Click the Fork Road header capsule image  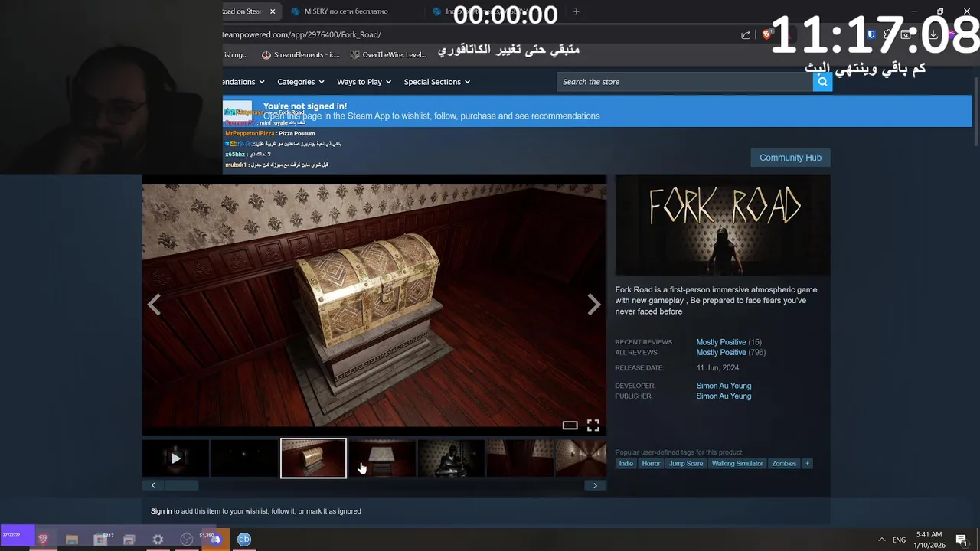pyautogui.click(x=723, y=225)
